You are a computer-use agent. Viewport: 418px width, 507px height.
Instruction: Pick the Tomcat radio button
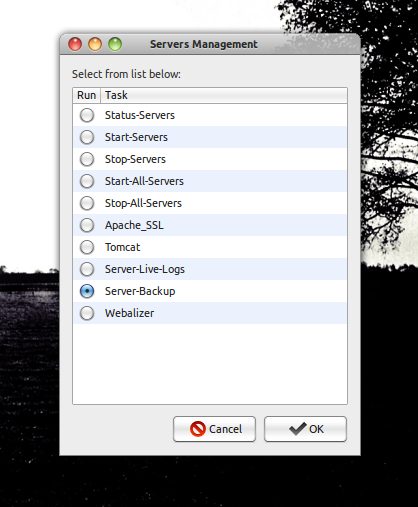point(87,247)
